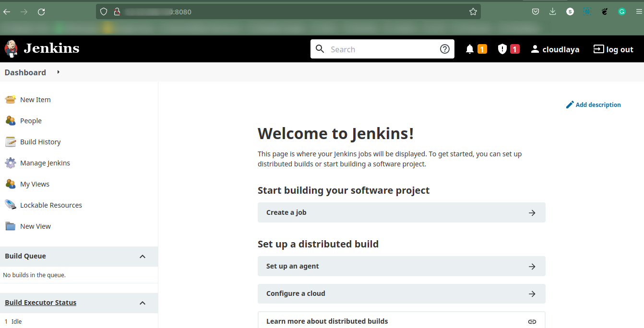Select New View in the sidebar
Image resolution: width=644 pixels, height=328 pixels.
click(x=36, y=226)
